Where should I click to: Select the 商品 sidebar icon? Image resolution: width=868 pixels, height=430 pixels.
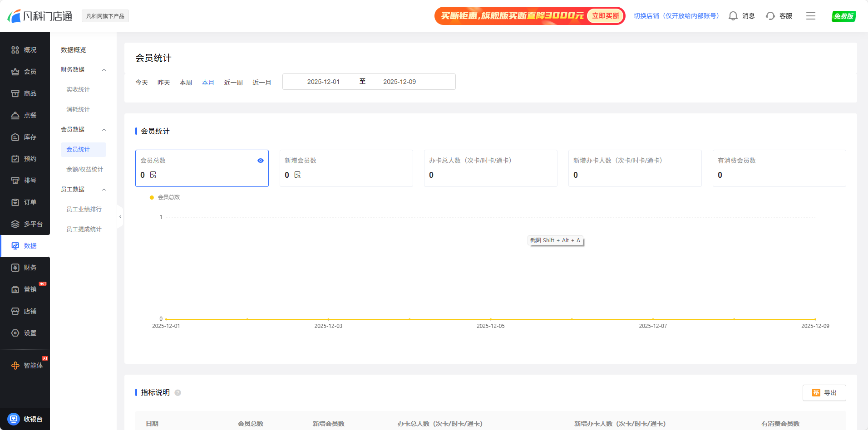[25, 93]
